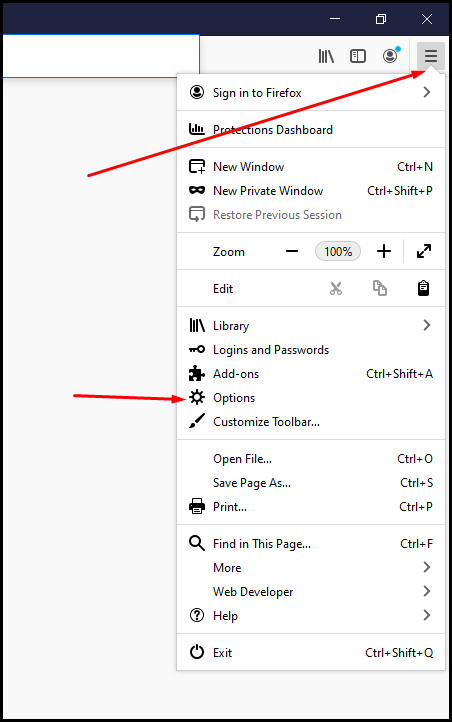Image resolution: width=452 pixels, height=722 pixels.
Task: Enter full screen with the arrows icon
Action: (424, 251)
